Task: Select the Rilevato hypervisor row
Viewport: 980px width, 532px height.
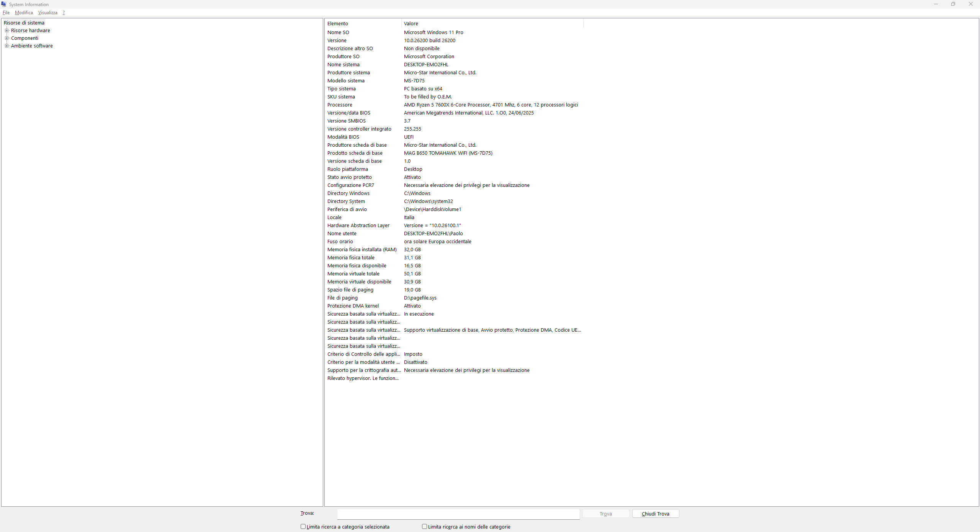Action: point(454,378)
